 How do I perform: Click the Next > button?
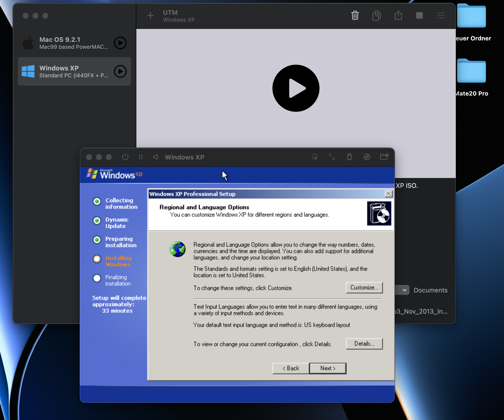(x=328, y=368)
